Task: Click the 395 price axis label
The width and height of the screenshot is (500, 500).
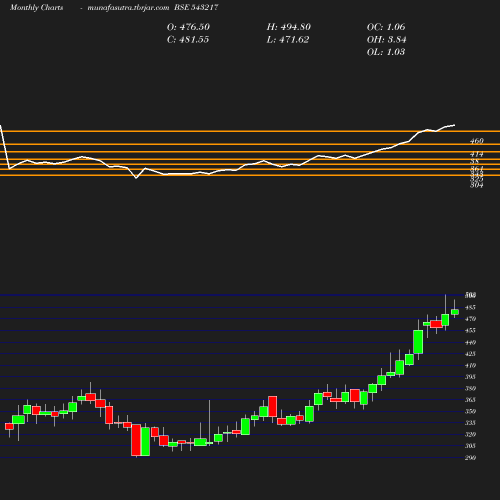Action: [470, 377]
